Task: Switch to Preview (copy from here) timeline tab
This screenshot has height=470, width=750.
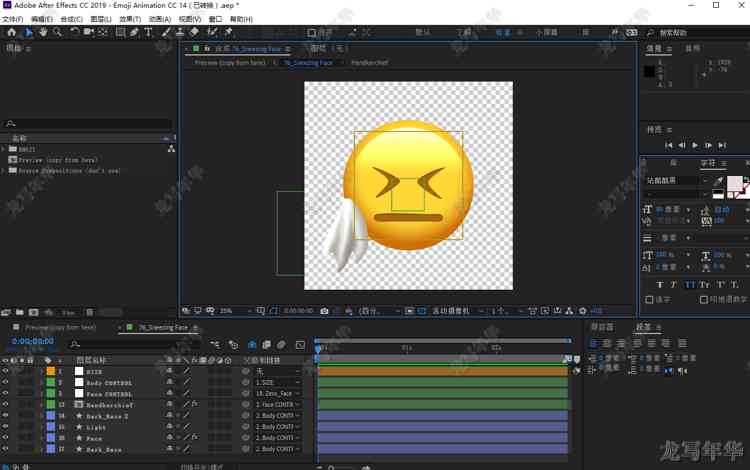Action: click(x=60, y=328)
